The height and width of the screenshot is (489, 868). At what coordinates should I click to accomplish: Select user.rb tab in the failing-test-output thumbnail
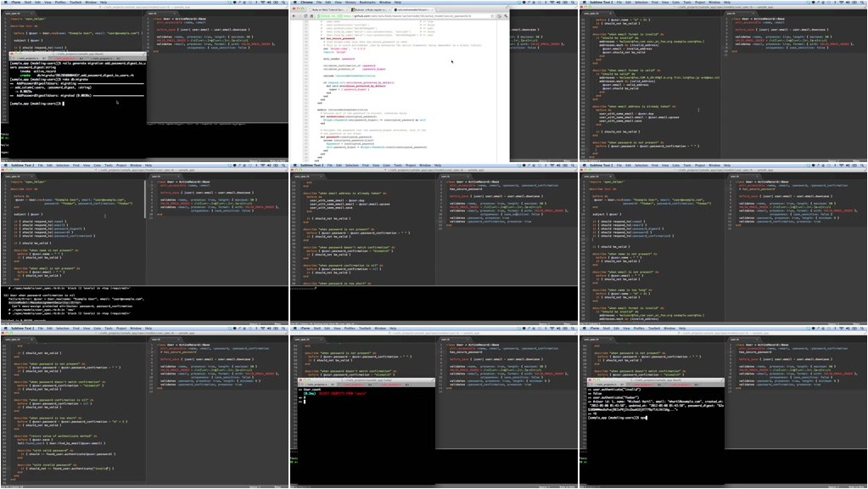pyautogui.click(x=165, y=177)
